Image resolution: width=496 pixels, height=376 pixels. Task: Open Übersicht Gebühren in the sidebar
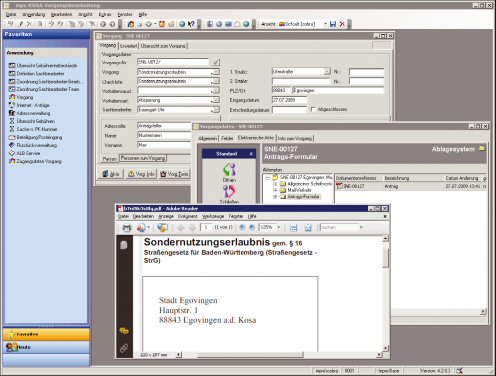[32, 121]
